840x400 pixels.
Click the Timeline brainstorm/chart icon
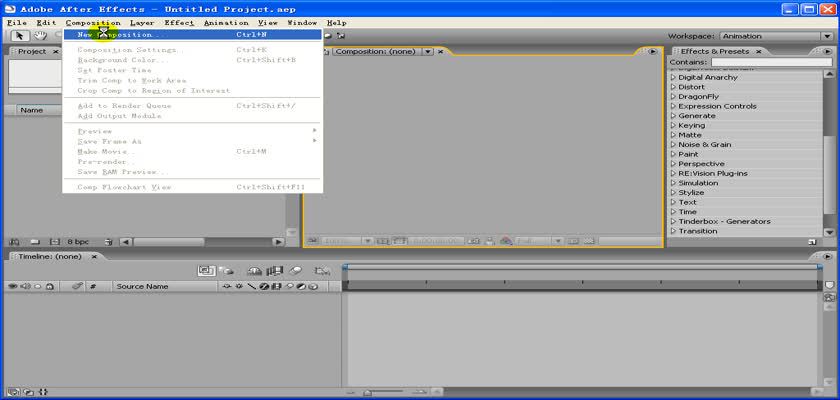[x=322, y=271]
